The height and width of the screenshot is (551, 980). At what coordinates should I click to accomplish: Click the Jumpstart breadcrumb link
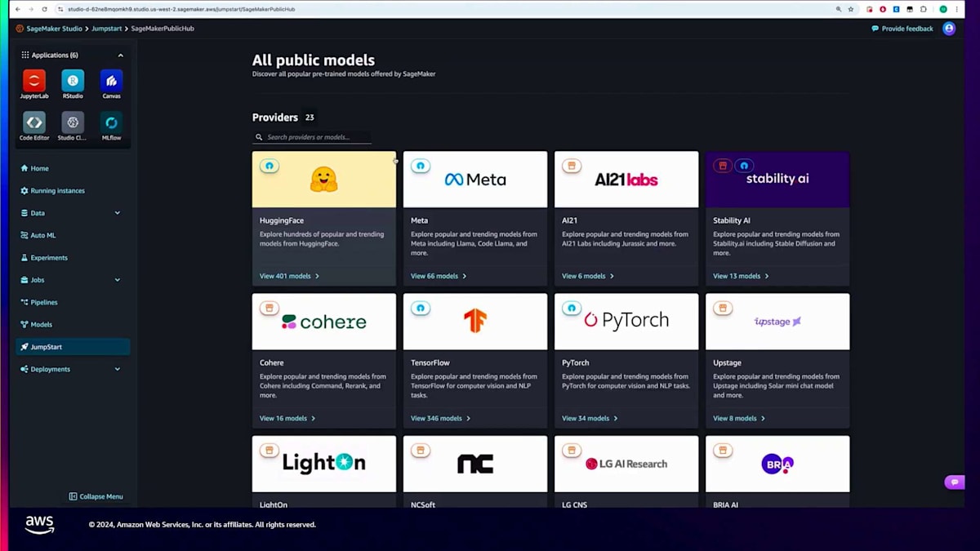pyautogui.click(x=106, y=29)
